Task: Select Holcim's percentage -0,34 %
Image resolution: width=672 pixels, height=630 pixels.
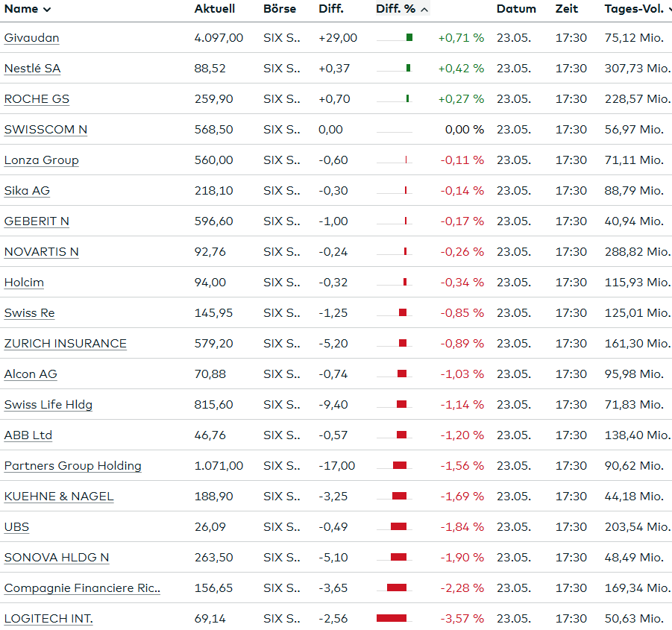Action: coord(462,283)
